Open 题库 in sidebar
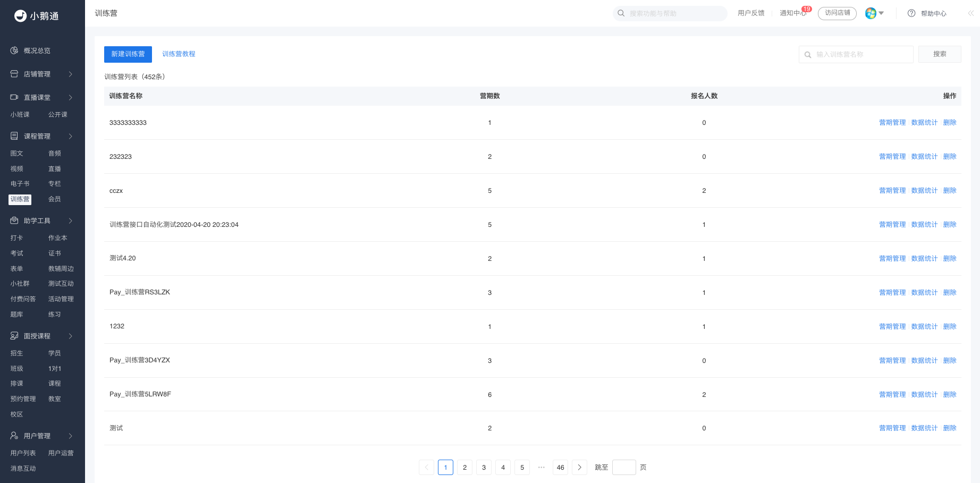The height and width of the screenshot is (483, 980). coord(17,315)
